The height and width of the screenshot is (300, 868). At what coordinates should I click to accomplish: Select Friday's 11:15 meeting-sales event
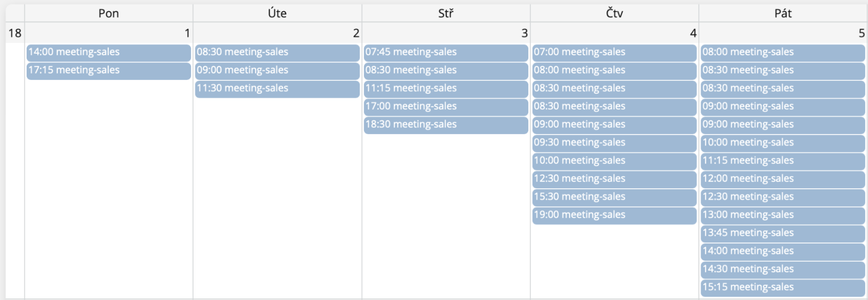click(x=782, y=161)
